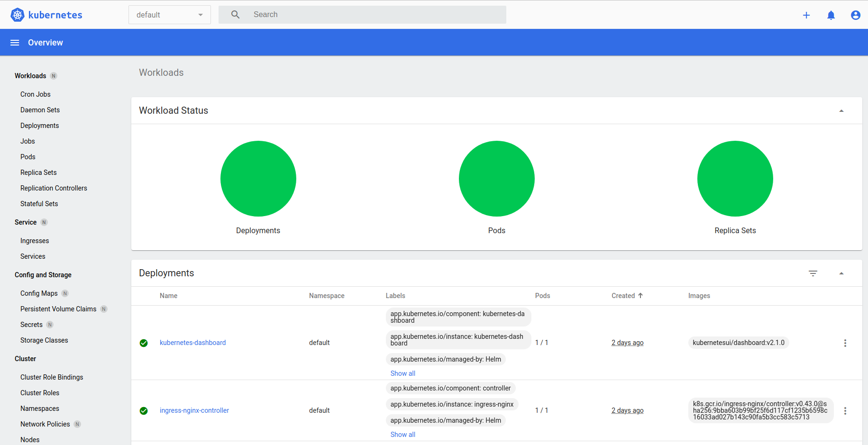Image resolution: width=868 pixels, height=445 pixels.
Task: Click the plus icon to create resource
Action: coord(806,15)
